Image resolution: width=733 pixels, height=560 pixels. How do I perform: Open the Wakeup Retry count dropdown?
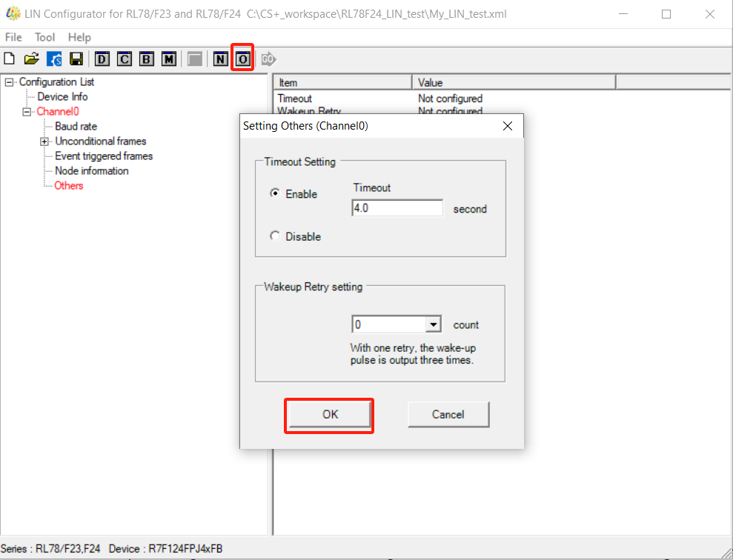coord(434,324)
